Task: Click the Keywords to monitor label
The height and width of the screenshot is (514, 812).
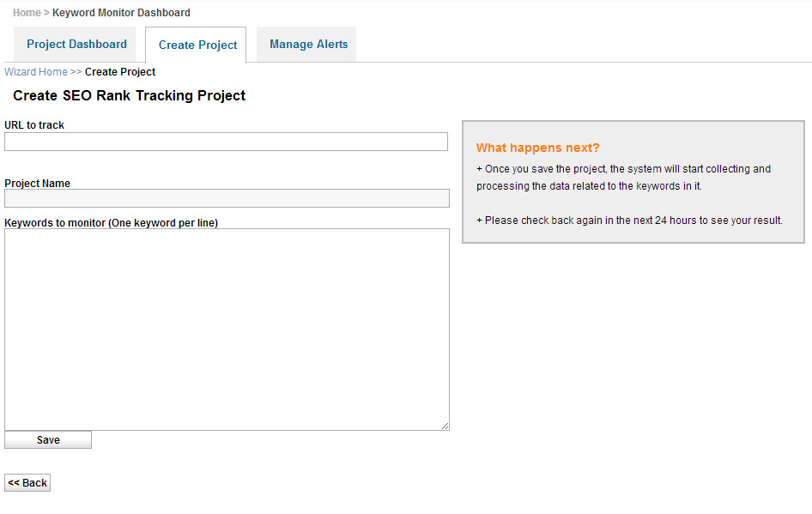Action: tap(111, 223)
